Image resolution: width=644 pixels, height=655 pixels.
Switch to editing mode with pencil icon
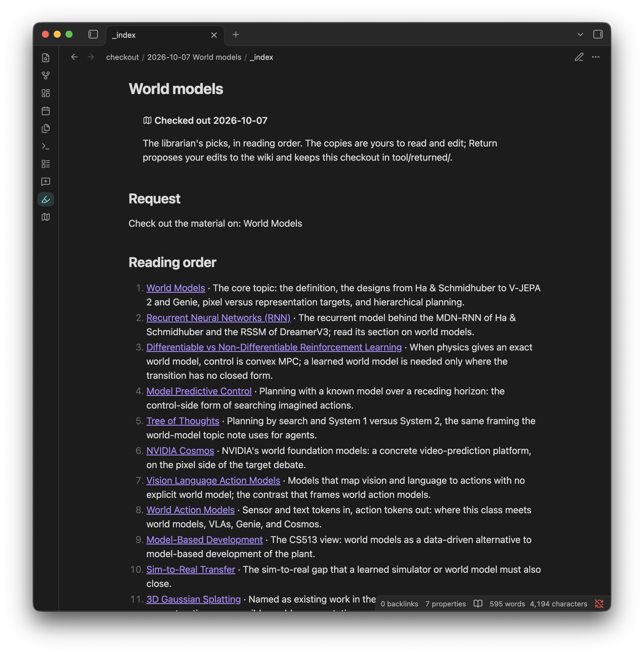pyautogui.click(x=579, y=57)
